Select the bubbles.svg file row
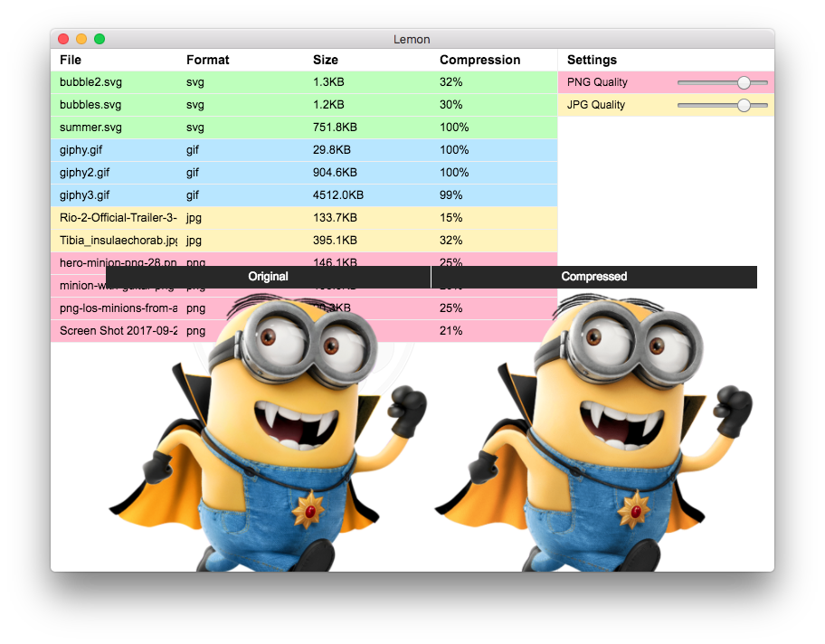Image resolution: width=825 pixels, height=644 pixels. (x=304, y=105)
